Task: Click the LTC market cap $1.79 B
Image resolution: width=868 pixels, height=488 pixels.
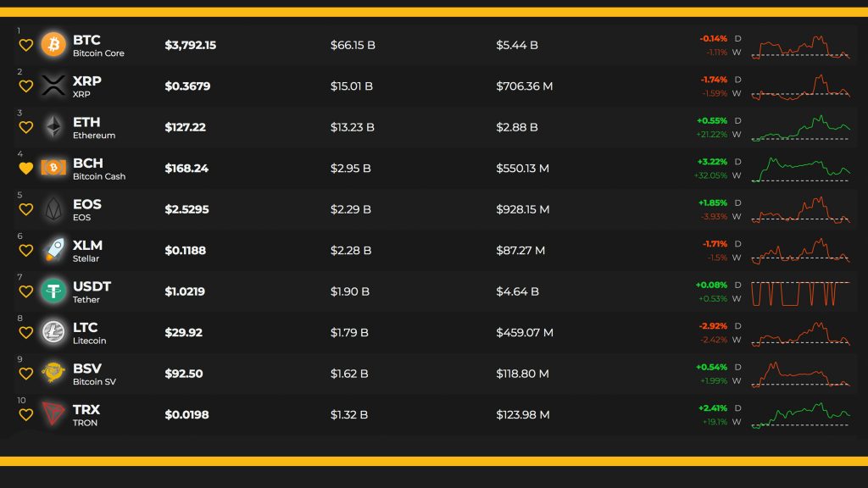Action: [x=349, y=332]
